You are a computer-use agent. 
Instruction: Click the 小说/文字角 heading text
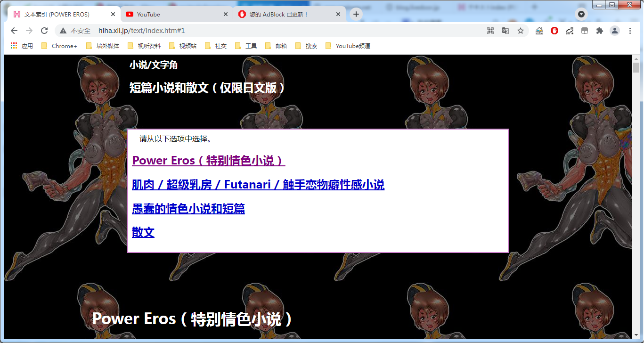(154, 65)
